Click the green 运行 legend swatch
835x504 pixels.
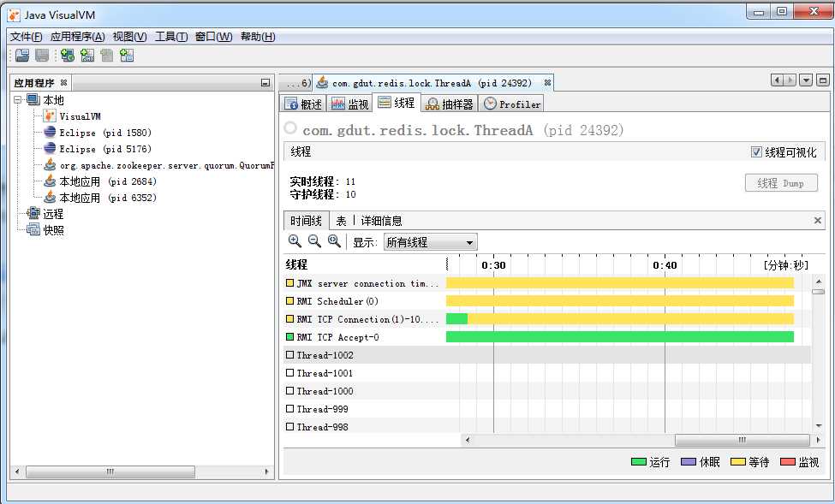coord(638,461)
